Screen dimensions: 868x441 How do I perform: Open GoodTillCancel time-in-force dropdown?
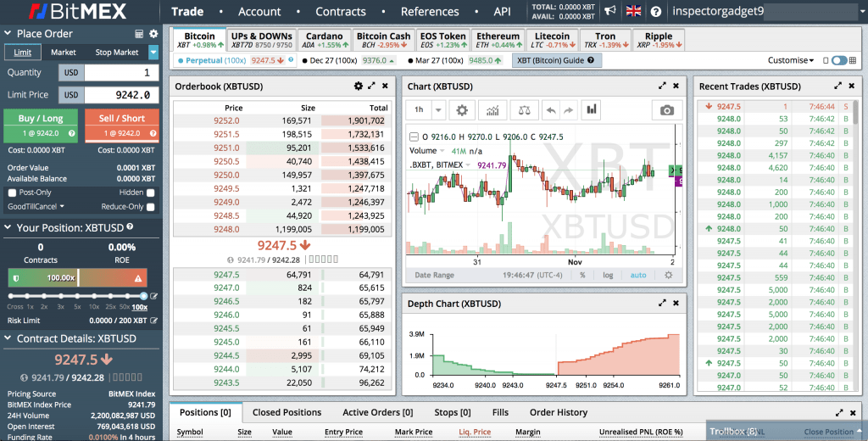point(36,207)
